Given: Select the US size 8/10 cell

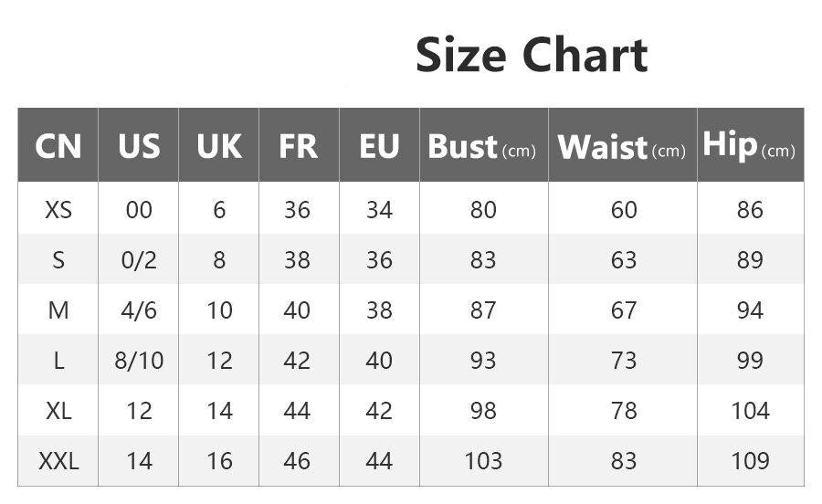Looking at the screenshot, I should 139,361.
